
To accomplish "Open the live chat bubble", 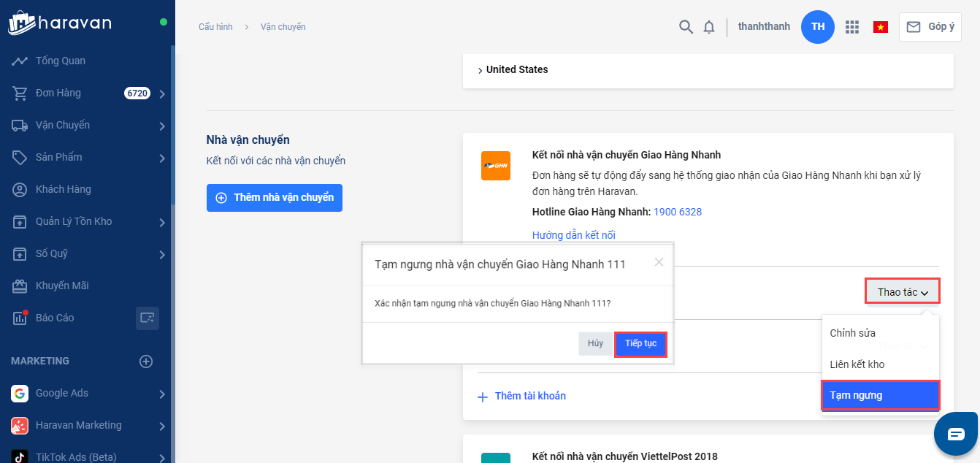I will click(x=956, y=434).
